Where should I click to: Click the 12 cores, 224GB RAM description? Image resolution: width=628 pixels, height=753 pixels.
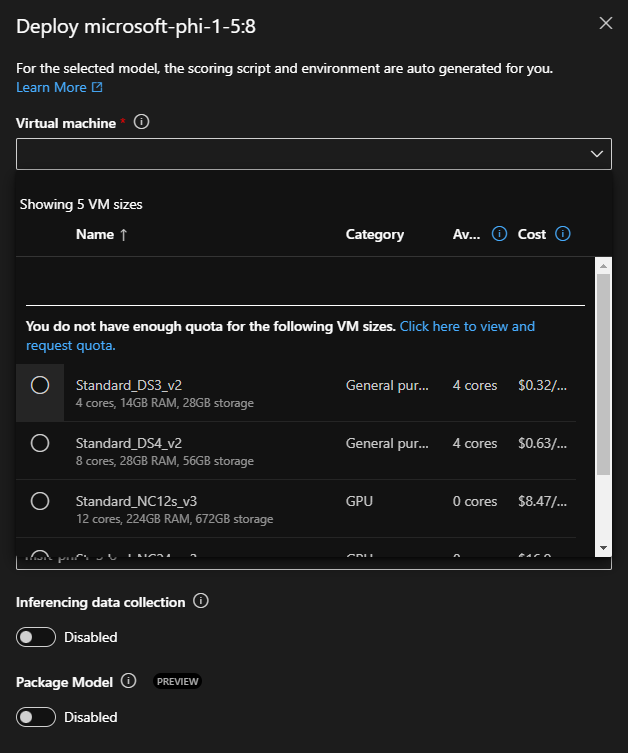coord(175,519)
